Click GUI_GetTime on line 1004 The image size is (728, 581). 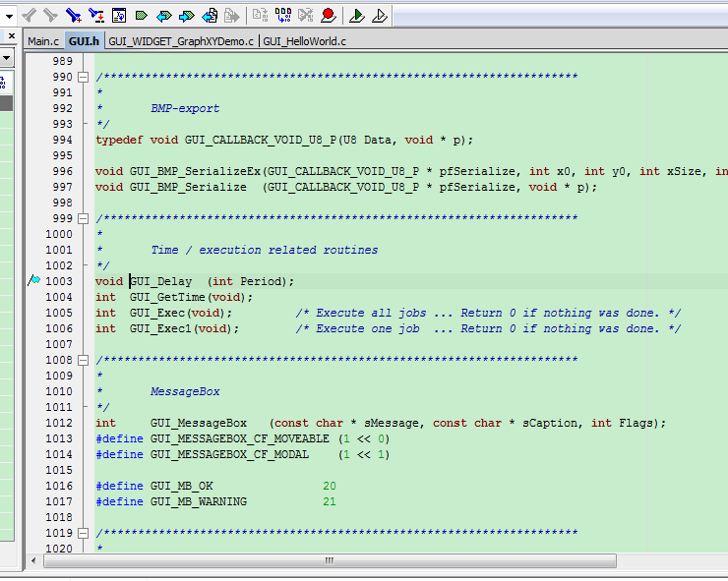167,298
